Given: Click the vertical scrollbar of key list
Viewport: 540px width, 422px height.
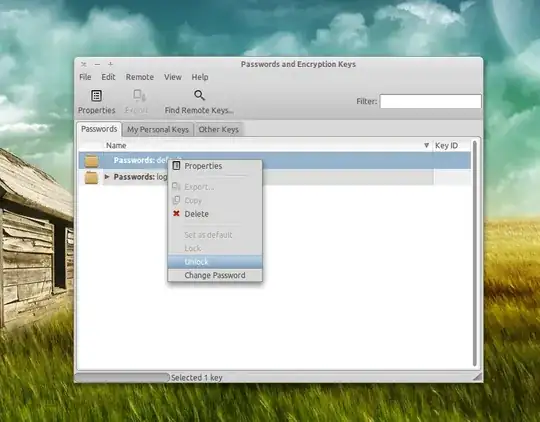Looking at the screenshot, I should pos(475,253).
